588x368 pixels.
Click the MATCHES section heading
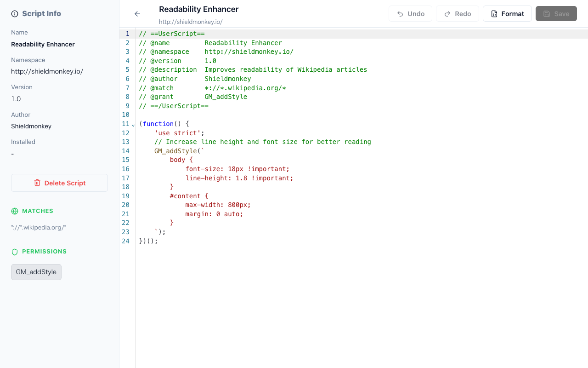(x=38, y=211)
